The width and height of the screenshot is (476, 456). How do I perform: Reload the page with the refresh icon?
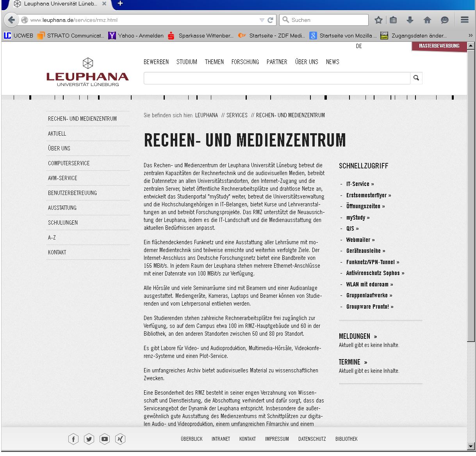coord(270,20)
